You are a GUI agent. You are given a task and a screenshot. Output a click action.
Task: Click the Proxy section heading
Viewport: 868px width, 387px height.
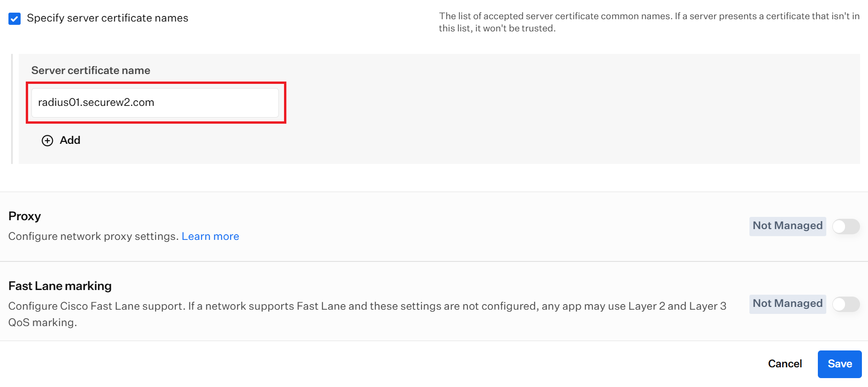(x=25, y=216)
